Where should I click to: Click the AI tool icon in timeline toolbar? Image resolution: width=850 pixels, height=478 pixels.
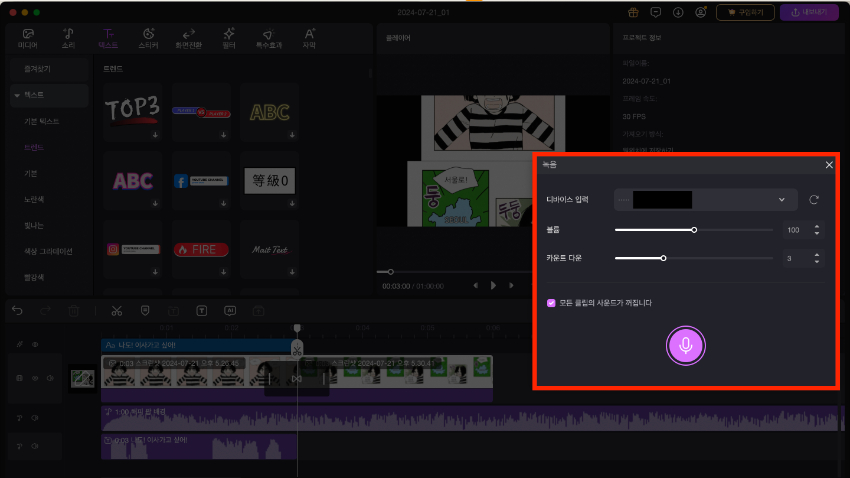[x=230, y=311]
